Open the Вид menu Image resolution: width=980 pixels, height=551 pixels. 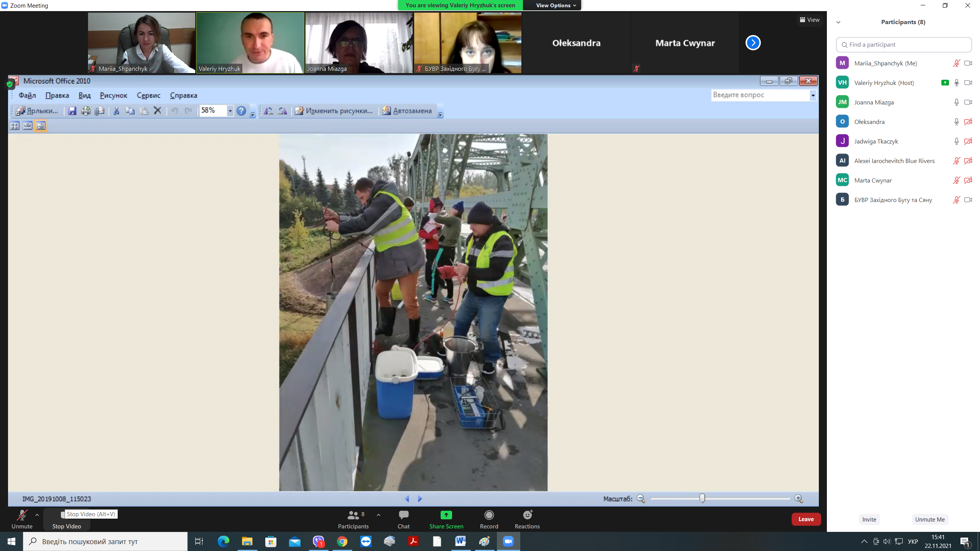84,95
